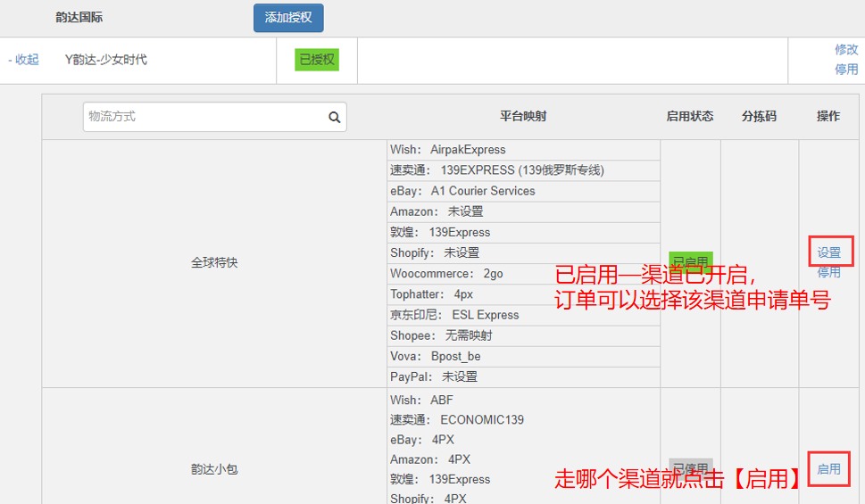Click the 添加授权 button
Screen dimensions: 865x504
coord(288,18)
